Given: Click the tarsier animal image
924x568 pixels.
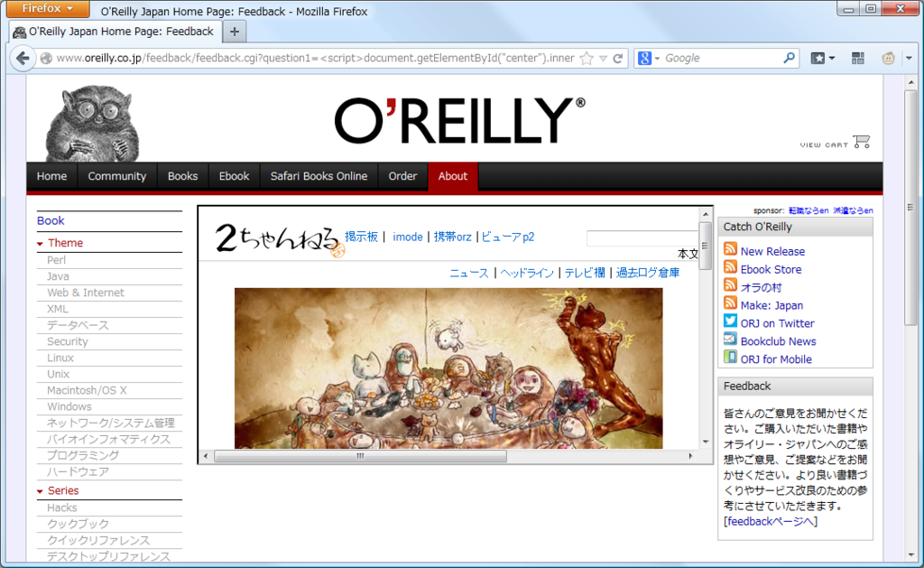Looking at the screenshot, I should (92, 124).
